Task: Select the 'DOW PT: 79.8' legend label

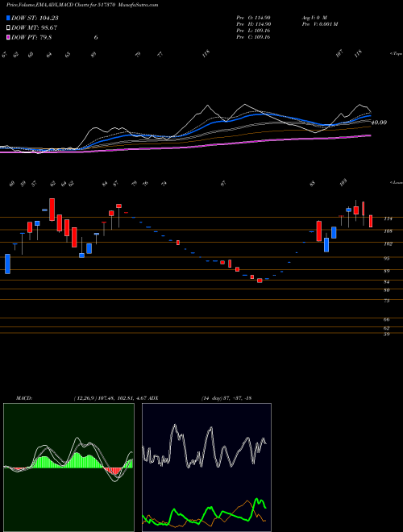Action: tap(31, 37)
